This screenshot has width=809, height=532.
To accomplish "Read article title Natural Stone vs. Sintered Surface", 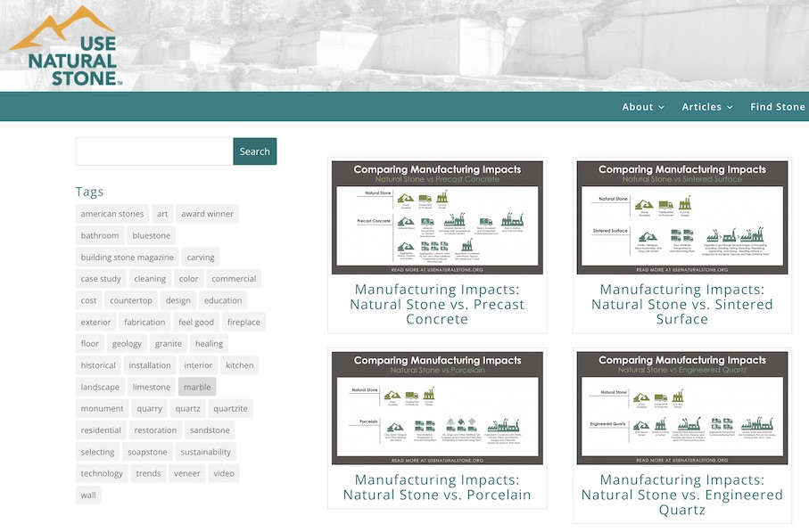I will 682,304.
